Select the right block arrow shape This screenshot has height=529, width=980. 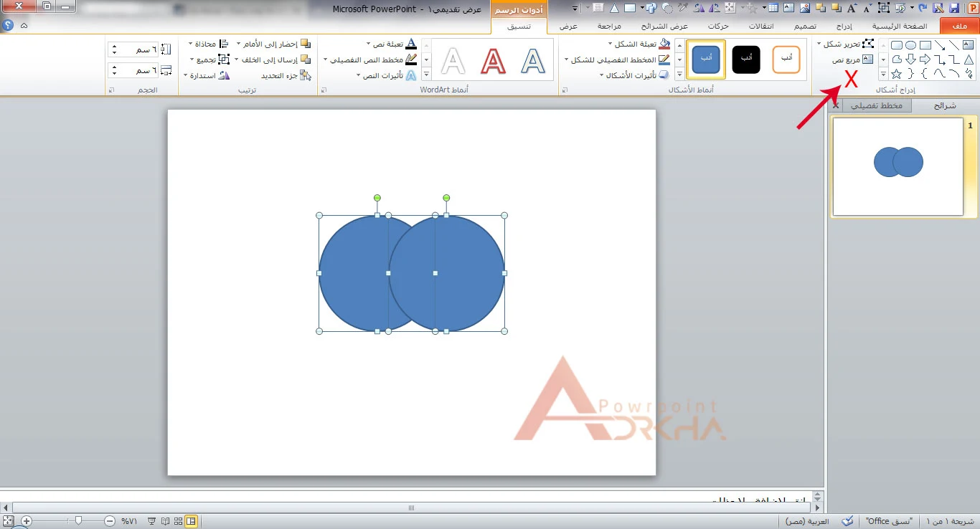pyautogui.click(x=925, y=59)
